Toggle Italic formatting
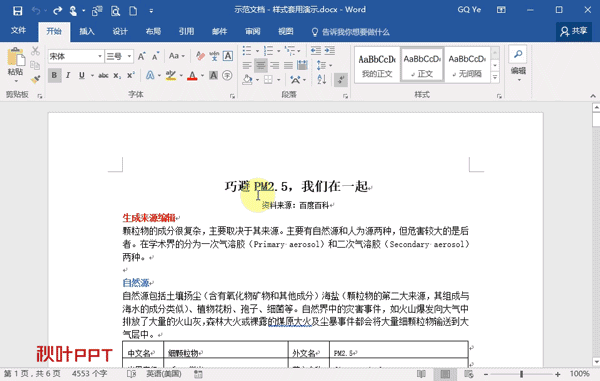This screenshot has height=381, width=600. point(68,75)
